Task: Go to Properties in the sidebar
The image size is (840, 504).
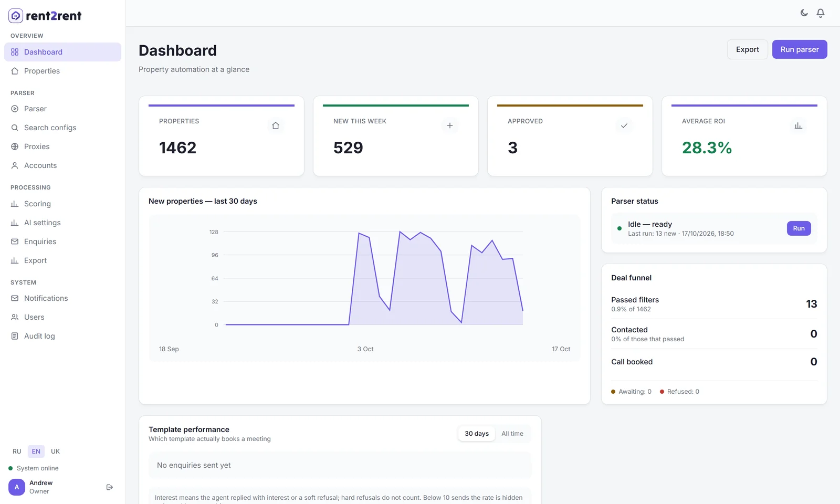Action: click(x=62, y=71)
